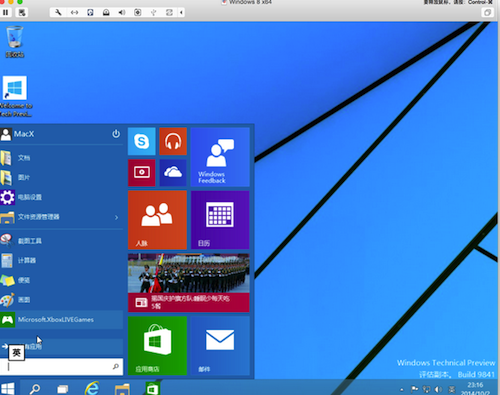Collapse the VM device toolbar with the arrow
Image resolution: width=500 pixels, height=395 pixels.
[x=181, y=13]
